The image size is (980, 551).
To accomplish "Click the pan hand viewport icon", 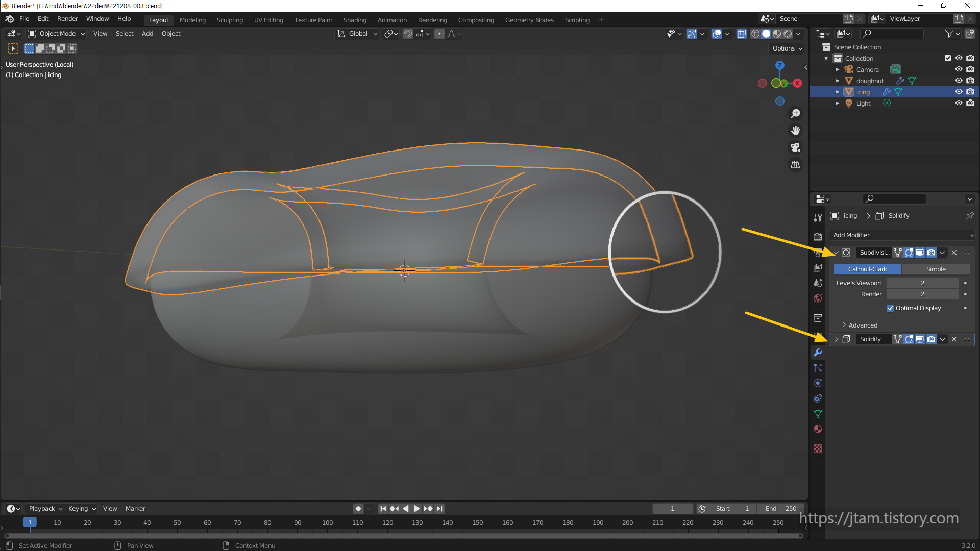I will pyautogui.click(x=795, y=131).
